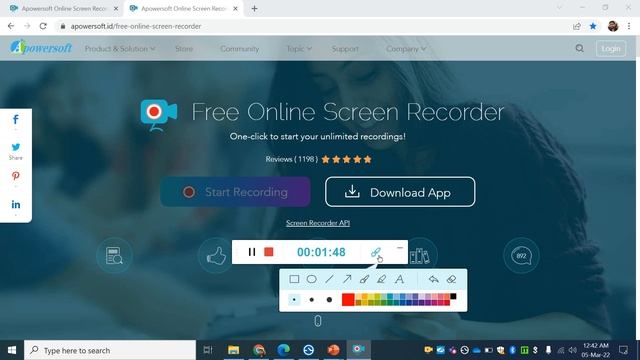This screenshot has height=360, width=640.
Task: Choose the eraser tool
Action: click(x=451, y=279)
